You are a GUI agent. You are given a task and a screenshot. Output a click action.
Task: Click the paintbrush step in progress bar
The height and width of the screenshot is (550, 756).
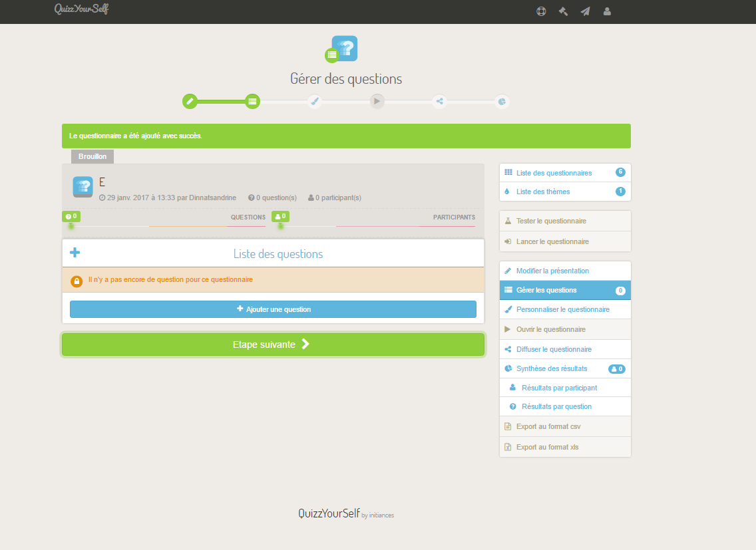(315, 101)
